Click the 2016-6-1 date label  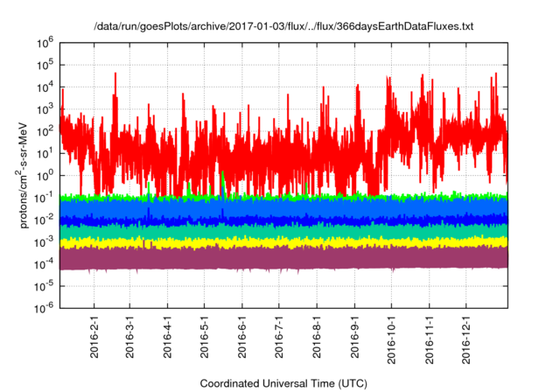[242, 337]
